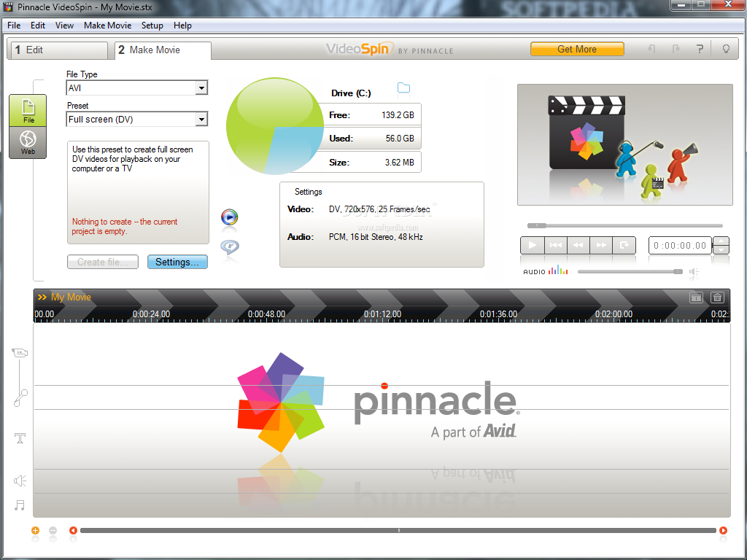
Task: Select the Web output icon
Action: [x=28, y=142]
